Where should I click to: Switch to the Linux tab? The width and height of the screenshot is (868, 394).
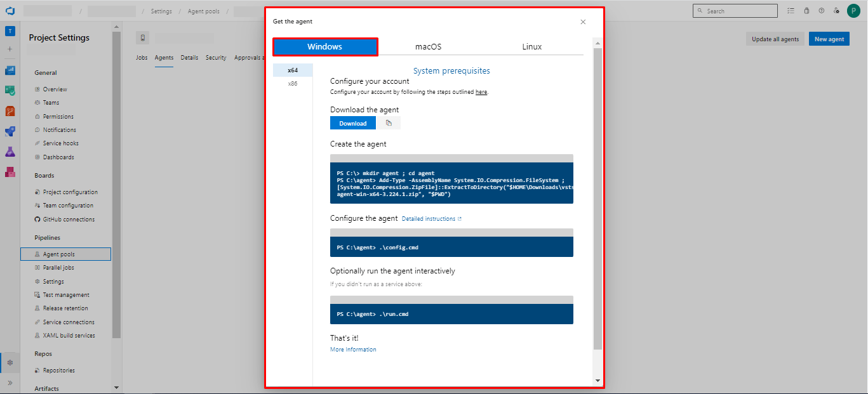[x=532, y=46]
